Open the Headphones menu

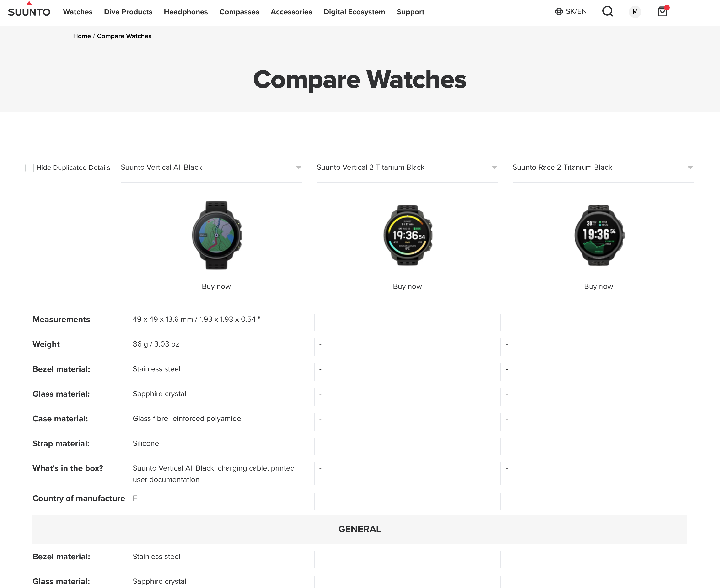click(x=186, y=12)
